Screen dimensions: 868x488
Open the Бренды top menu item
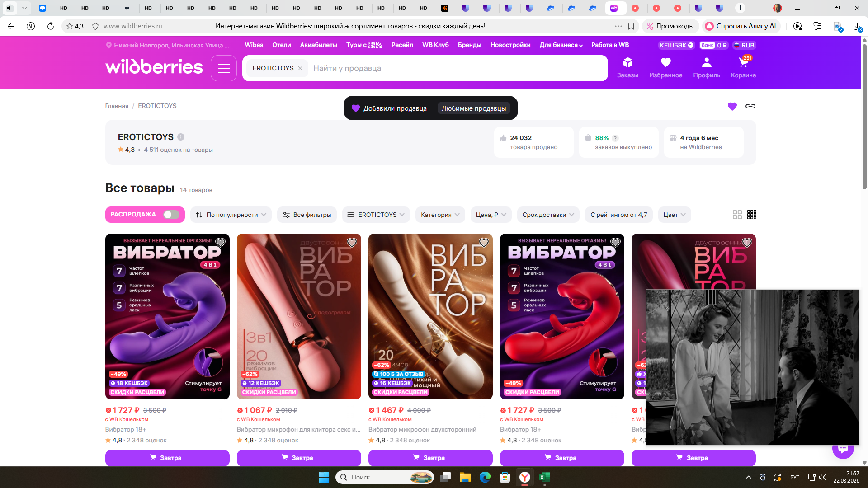pyautogui.click(x=469, y=45)
